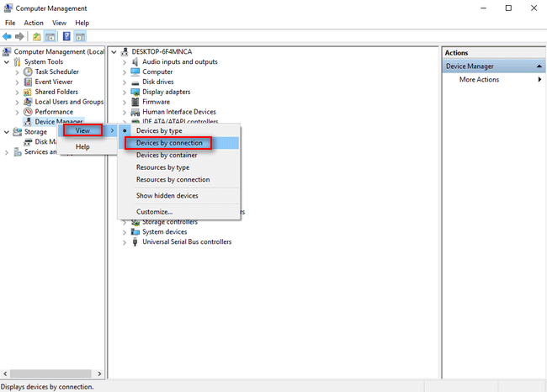Open the File menu
This screenshot has width=547, height=392.
pos(10,23)
